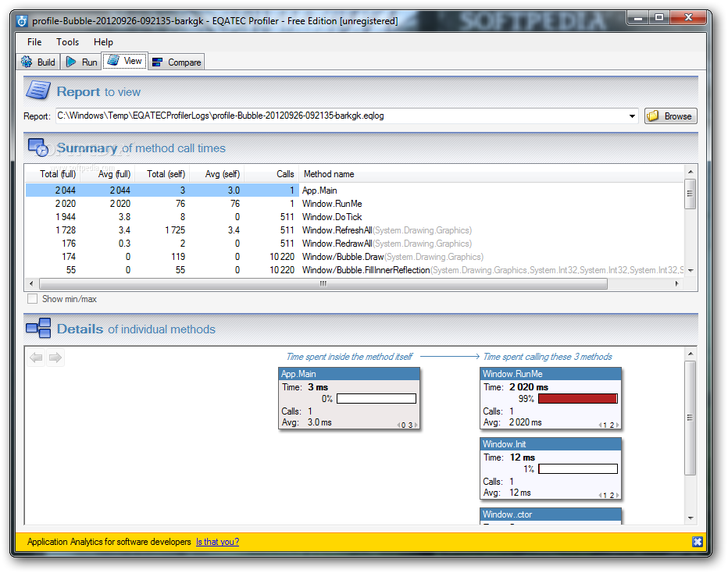Open the Build tab

pos(38,62)
